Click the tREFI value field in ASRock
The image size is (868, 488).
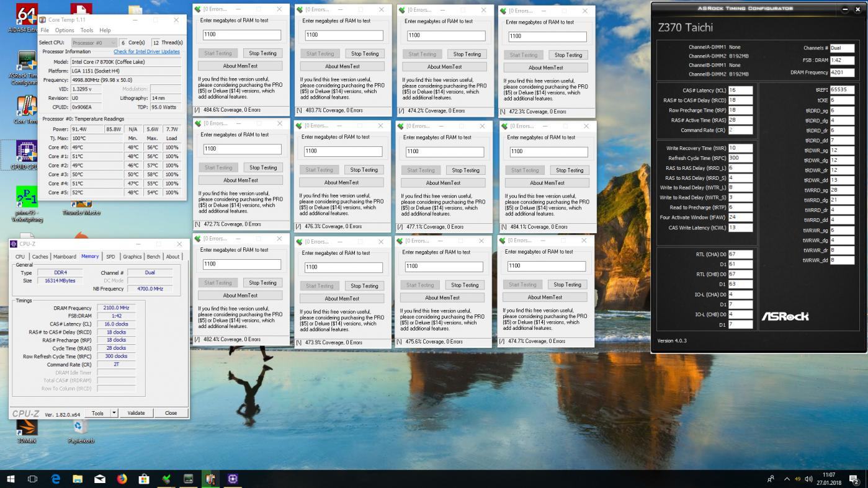[842, 90]
